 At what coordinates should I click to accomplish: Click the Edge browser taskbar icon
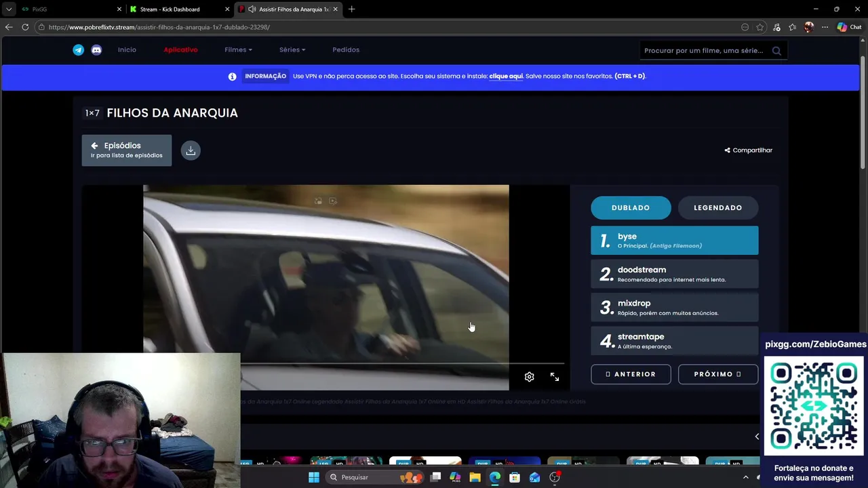click(x=495, y=477)
